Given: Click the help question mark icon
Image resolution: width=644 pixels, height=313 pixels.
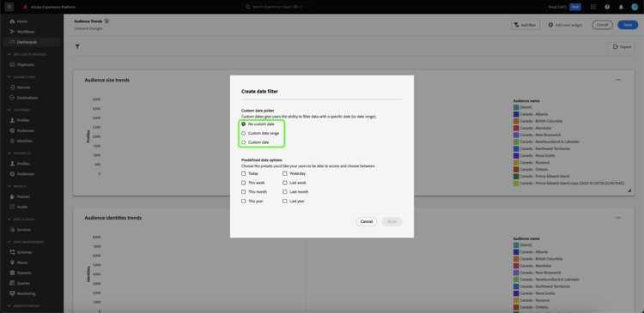Looking at the screenshot, I should [x=607, y=7].
